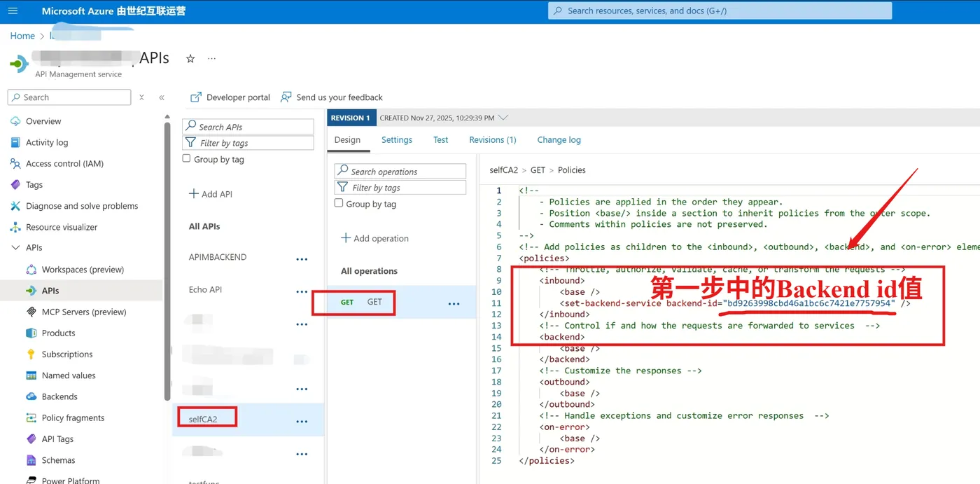Open Diagnose and solve problems
980x484 pixels.
82,206
